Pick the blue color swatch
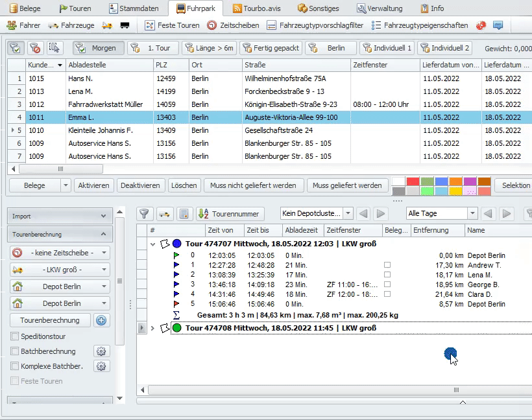 point(441,181)
